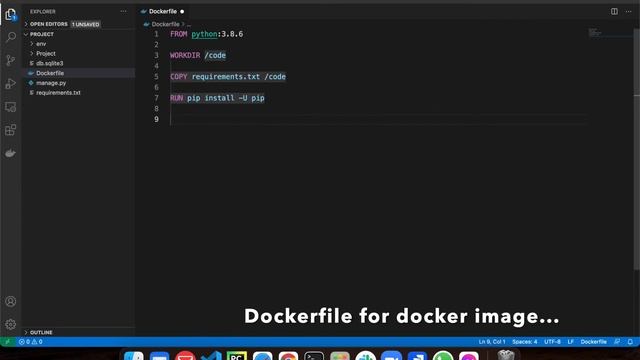Change file encoding UTF-8

click(552, 342)
